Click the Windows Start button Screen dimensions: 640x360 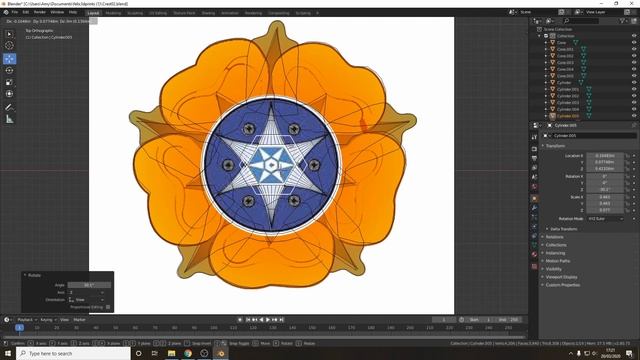(x=7, y=353)
